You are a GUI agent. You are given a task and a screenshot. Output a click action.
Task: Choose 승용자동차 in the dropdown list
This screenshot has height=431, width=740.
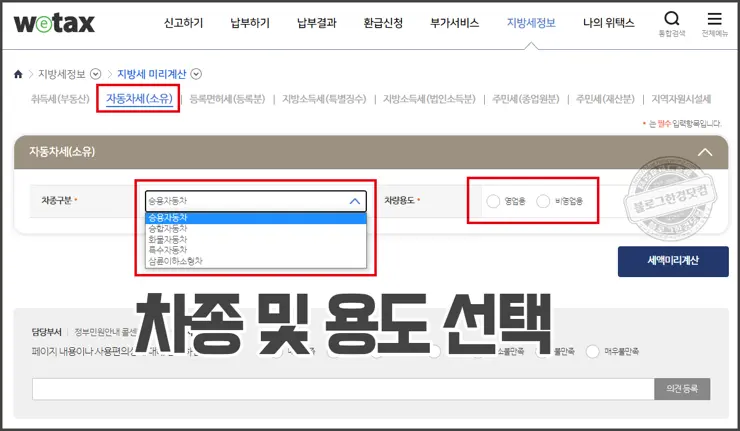[x=256, y=218]
